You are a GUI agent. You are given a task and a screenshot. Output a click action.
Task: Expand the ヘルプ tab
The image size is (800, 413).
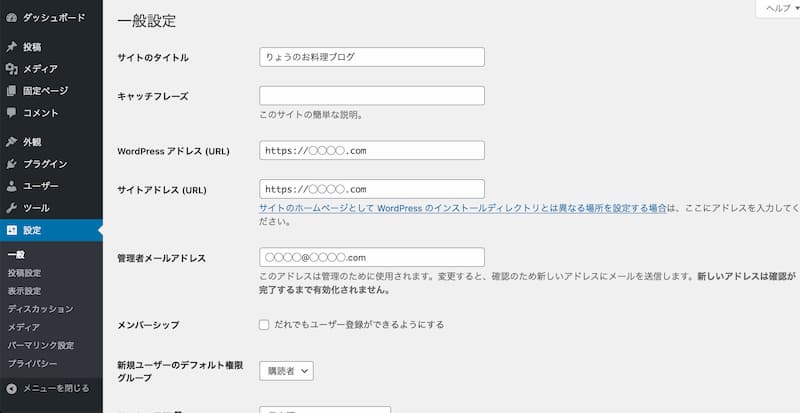pyautogui.click(x=778, y=9)
